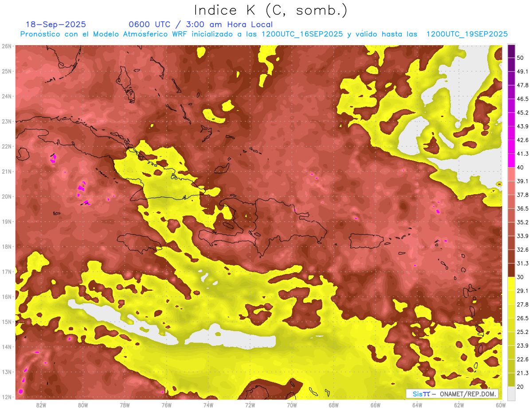Click the longitude label "68W"
Viewport: 532px width, 411px height.
(x=333, y=405)
